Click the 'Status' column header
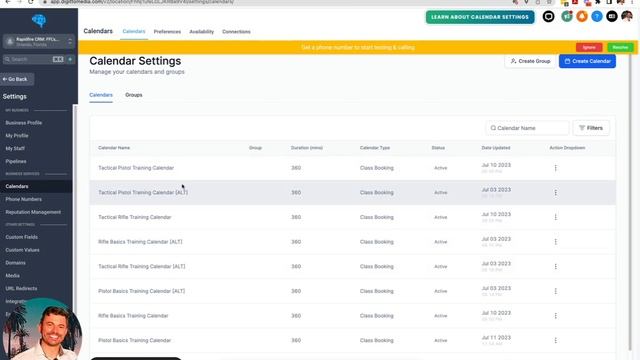This screenshot has height=360, width=640. pos(438,148)
